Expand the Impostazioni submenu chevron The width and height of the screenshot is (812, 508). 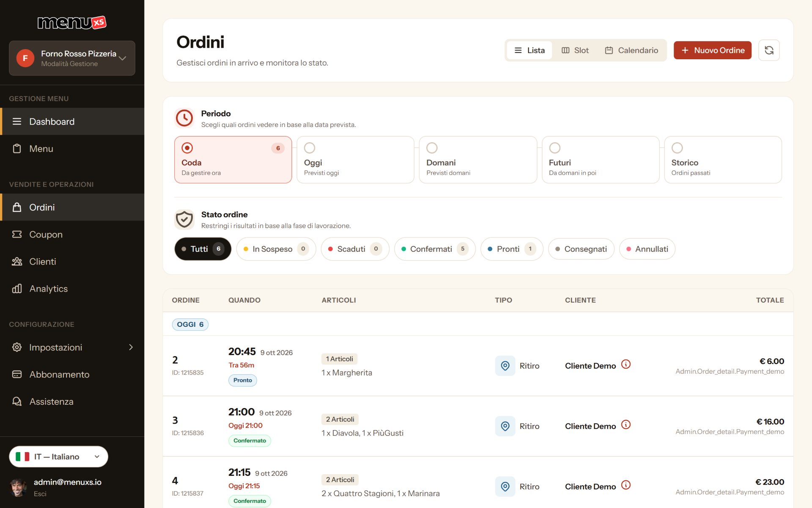(x=131, y=347)
